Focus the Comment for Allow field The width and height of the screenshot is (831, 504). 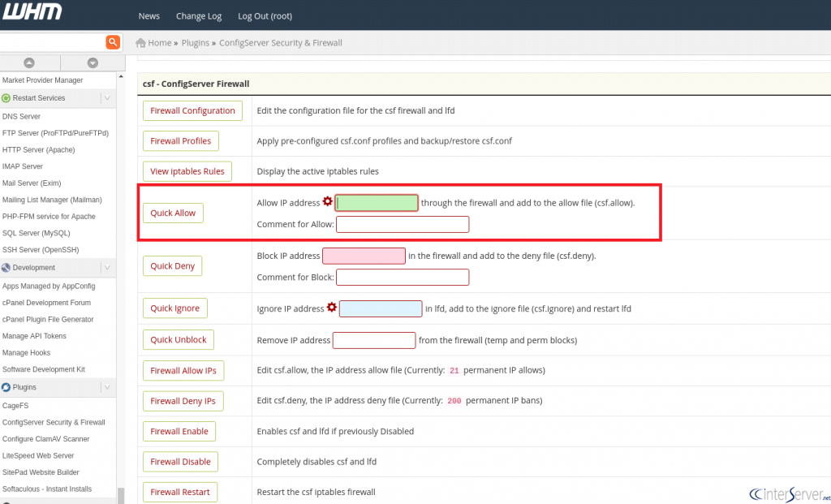[403, 224]
